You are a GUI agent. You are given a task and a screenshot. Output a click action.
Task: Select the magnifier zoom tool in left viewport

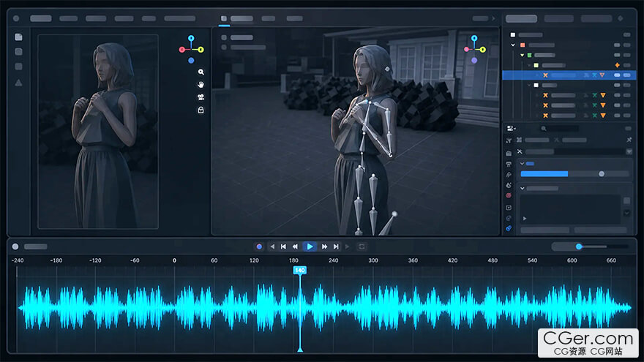point(201,72)
